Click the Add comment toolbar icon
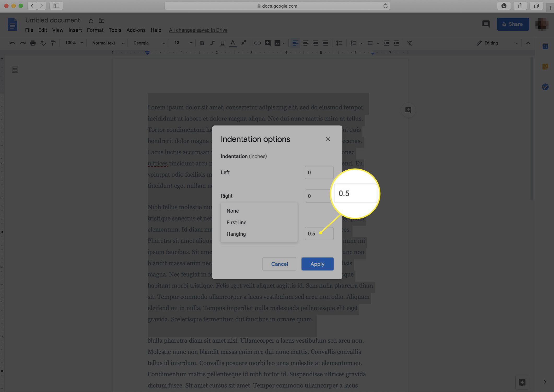This screenshot has height=392, width=554. coord(267,43)
